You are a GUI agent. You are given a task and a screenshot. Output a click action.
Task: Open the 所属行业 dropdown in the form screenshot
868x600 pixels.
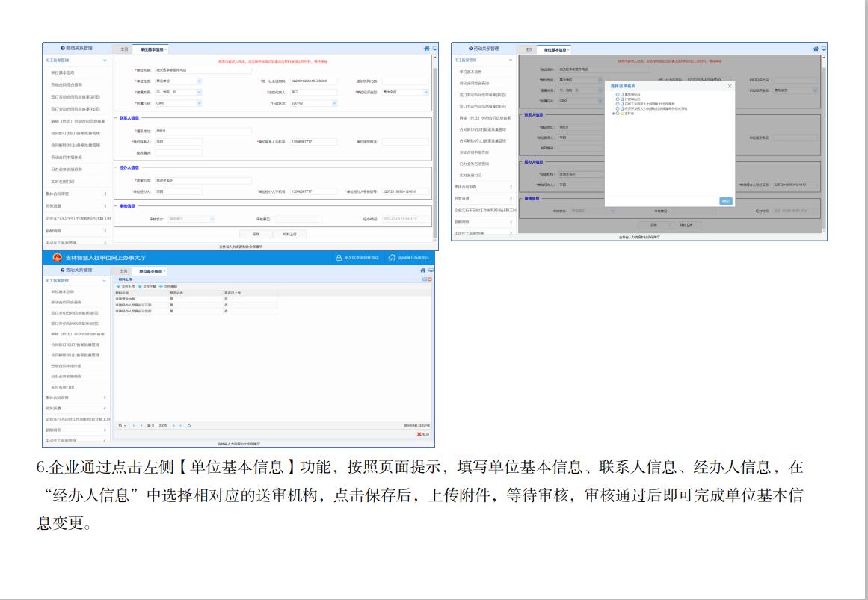pos(200,104)
